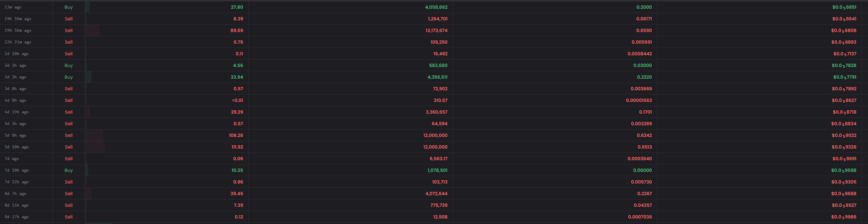868x224 pixels.
Task: Click the 0.6513 amount cell
Action: (x=645, y=147)
